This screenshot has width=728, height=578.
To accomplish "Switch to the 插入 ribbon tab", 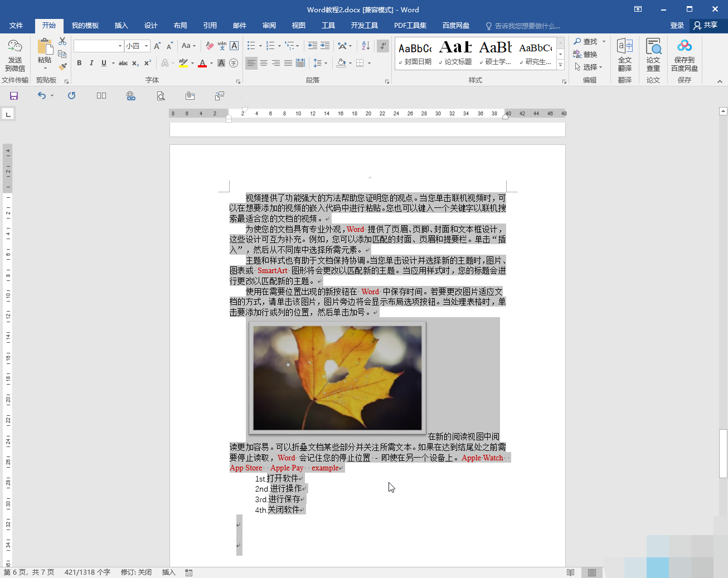I will (x=121, y=26).
